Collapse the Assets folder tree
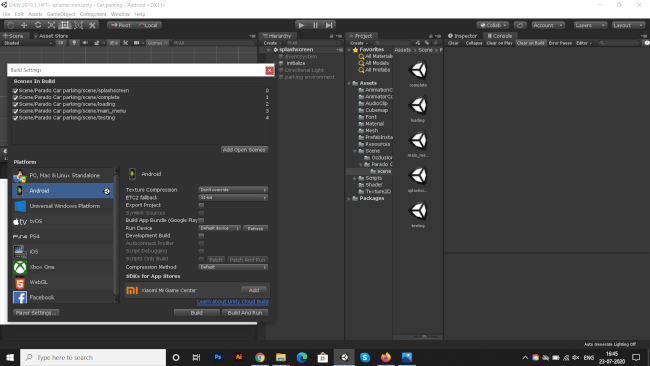Viewport: 650px width, 366px height. [x=349, y=83]
